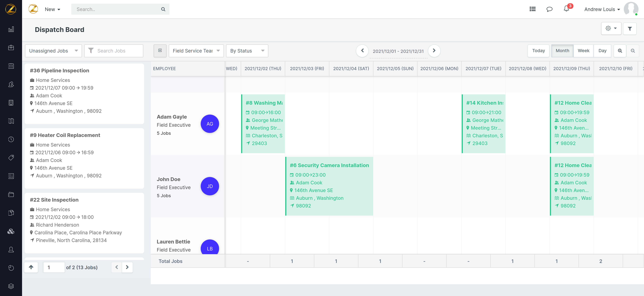Expand the Unassigned Jobs dropdown
Screen dimensions: 644x296
tap(53, 51)
